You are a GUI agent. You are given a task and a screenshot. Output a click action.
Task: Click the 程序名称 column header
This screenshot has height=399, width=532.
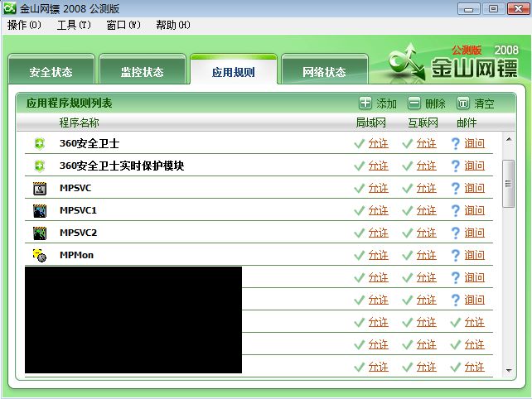(x=79, y=123)
